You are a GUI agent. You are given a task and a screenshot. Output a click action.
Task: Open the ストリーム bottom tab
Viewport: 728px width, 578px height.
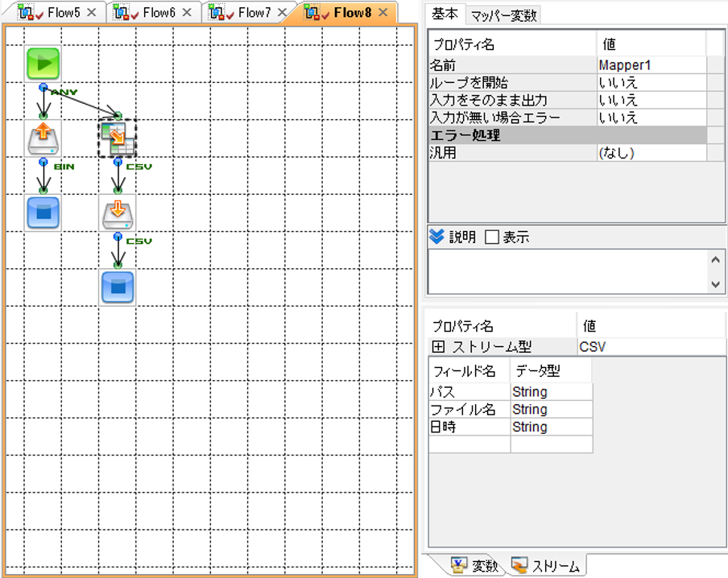[545, 565]
